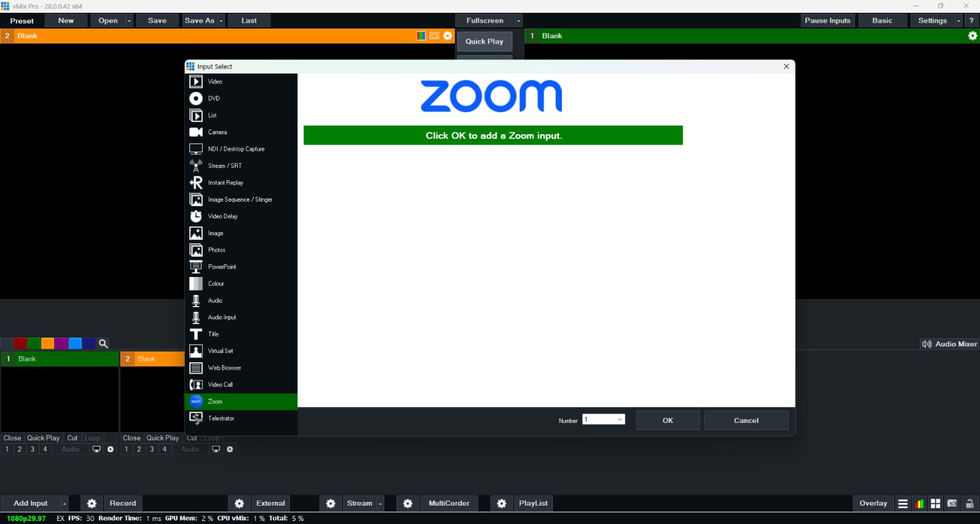Screen dimensions: 980x524
Task: Toggle colour correction icon on preview bar
Action: coord(421,36)
